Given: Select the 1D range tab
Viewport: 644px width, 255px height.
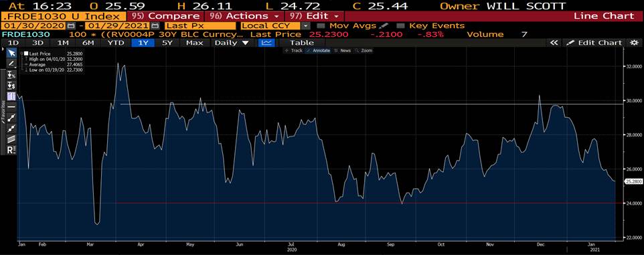Looking at the screenshot, I should 13,43.
